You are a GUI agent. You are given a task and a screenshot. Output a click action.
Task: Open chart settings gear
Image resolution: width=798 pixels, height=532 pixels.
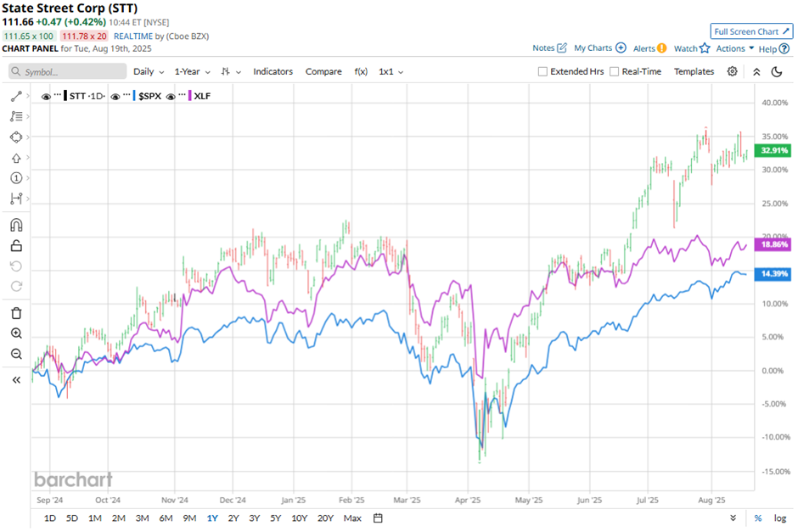733,71
